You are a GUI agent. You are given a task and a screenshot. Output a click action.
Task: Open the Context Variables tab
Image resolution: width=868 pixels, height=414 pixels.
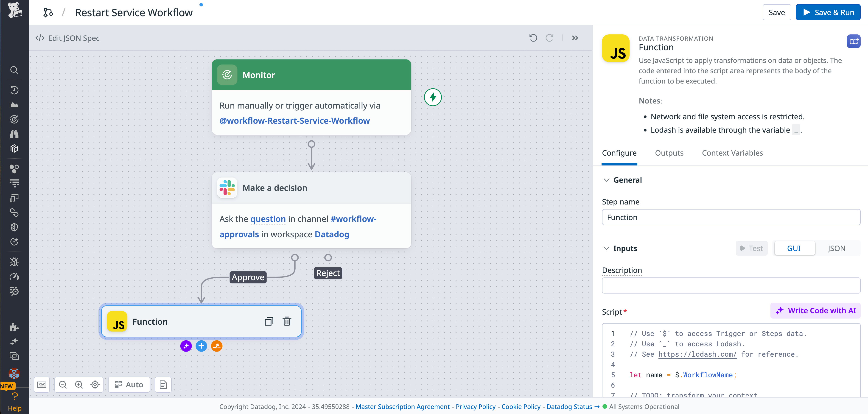click(x=732, y=153)
